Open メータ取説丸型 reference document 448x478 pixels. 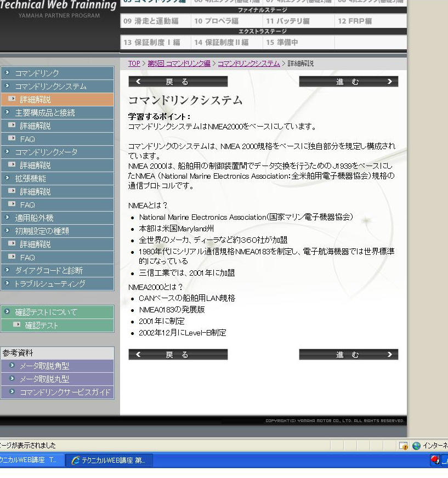[x=58, y=379]
